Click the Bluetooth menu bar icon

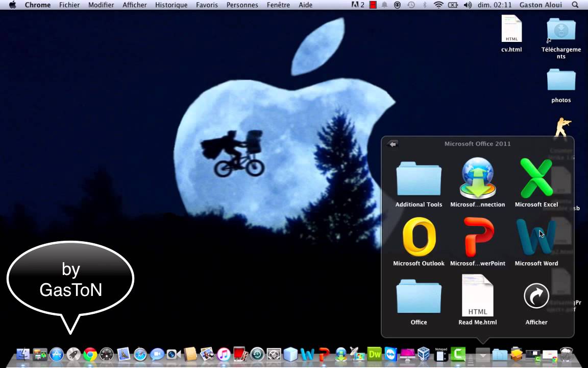425,5
